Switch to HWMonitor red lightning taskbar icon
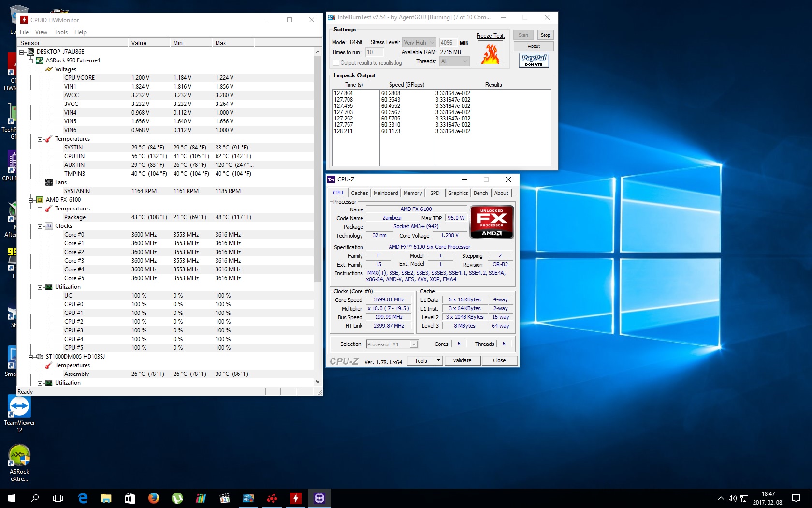 click(296, 498)
